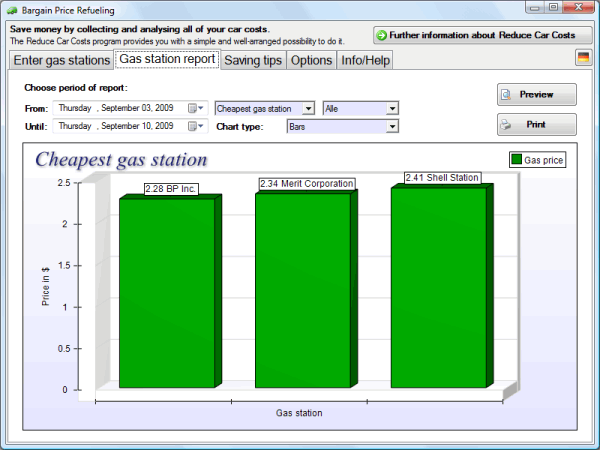Viewport: 600px width, 450px height.
Task: Click the green Gas price legend swatch
Action: pyautogui.click(x=516, y=159)
